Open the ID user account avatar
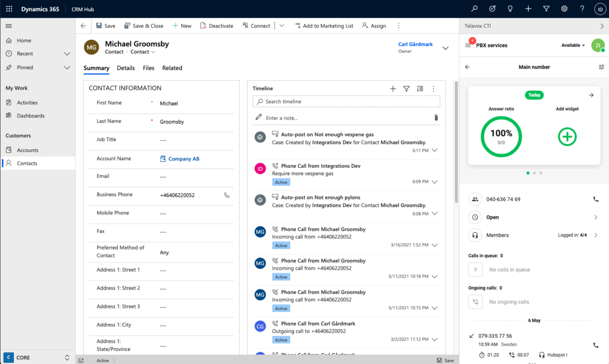The height and width of the screenshot is (364, 609). pos(599,9)
